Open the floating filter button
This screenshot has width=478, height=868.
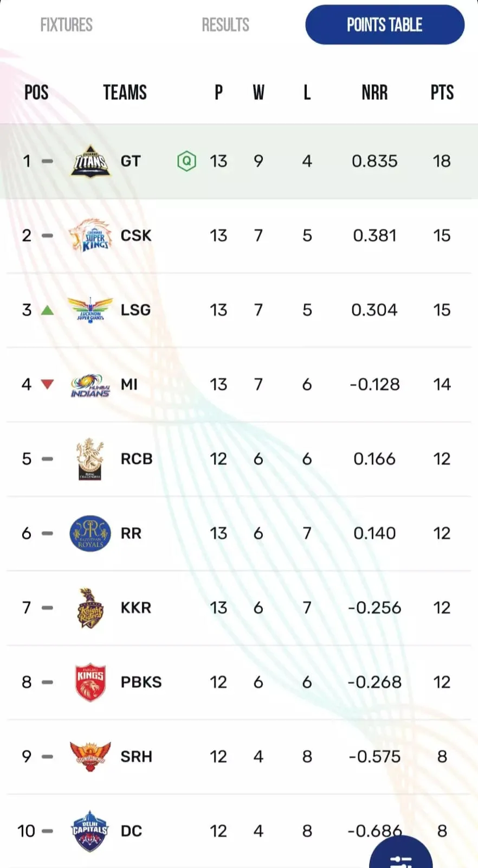coord(401,853)
